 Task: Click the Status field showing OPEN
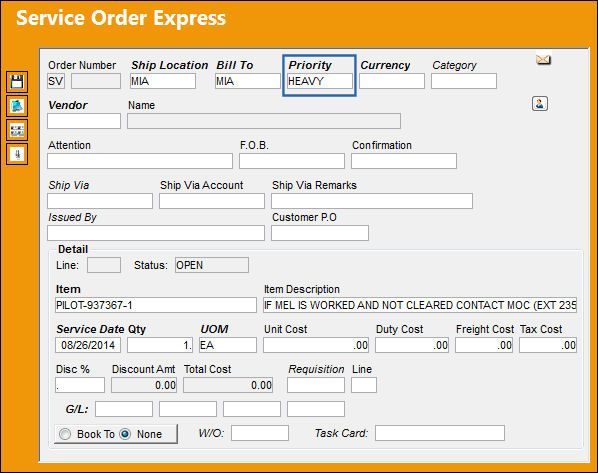212,265
